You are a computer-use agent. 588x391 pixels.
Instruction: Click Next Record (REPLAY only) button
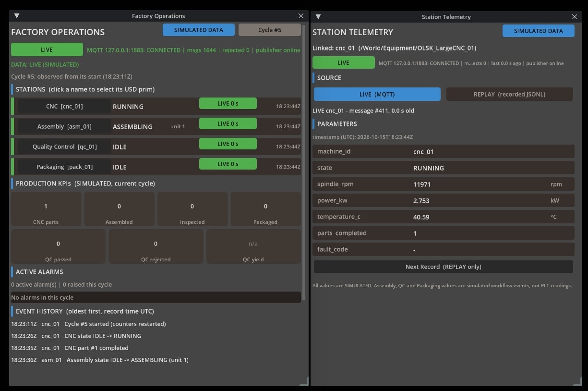pos(444,267)
